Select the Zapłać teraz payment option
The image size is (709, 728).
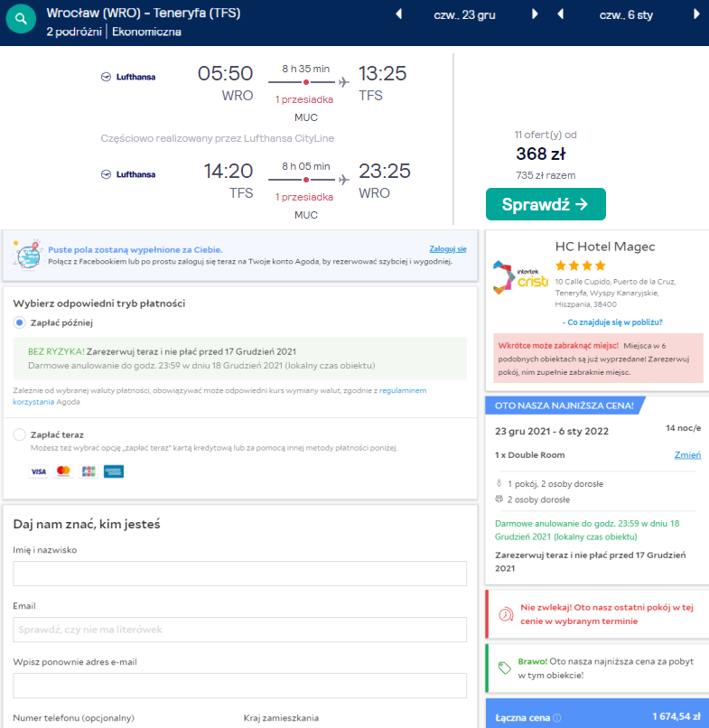click(20, 434)
